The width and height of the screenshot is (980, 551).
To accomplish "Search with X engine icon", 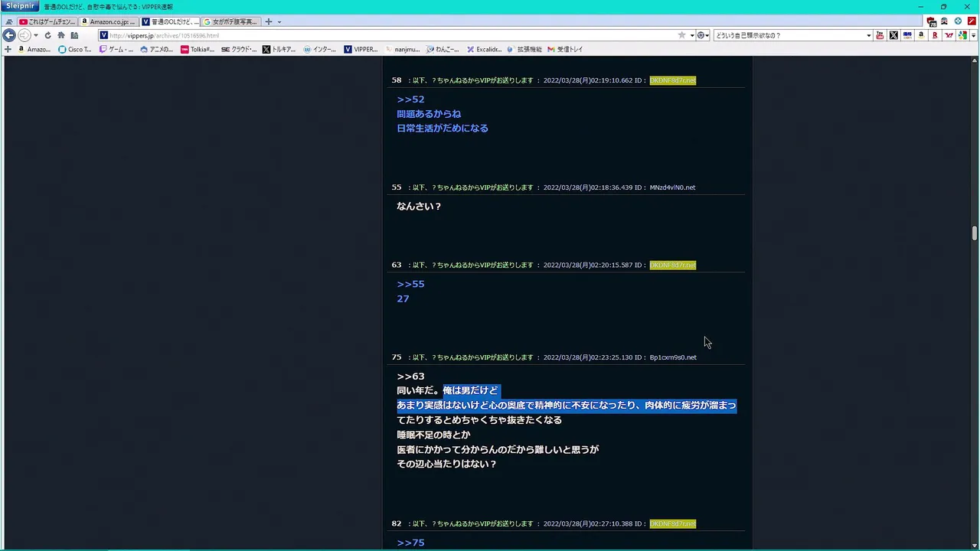I will click(893, 35).
